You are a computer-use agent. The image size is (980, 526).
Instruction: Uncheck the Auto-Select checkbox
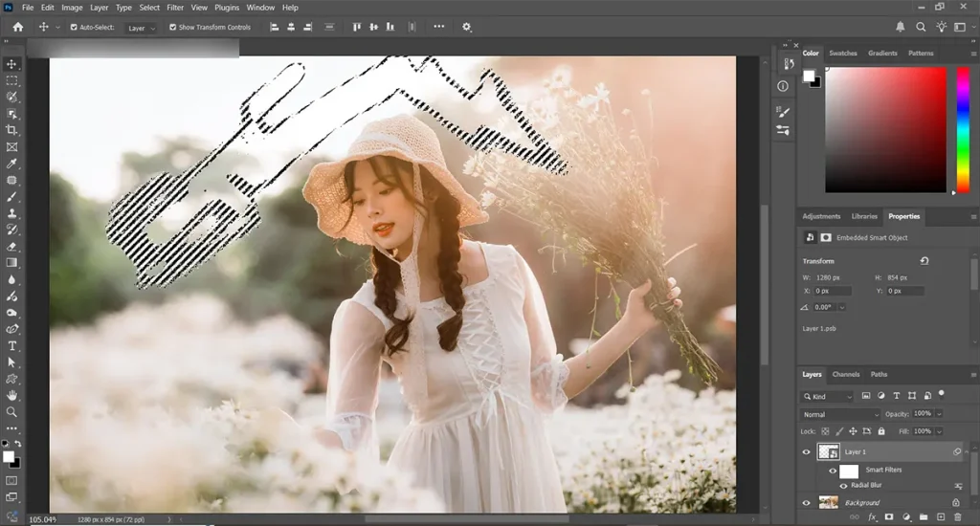coord(73,28)
